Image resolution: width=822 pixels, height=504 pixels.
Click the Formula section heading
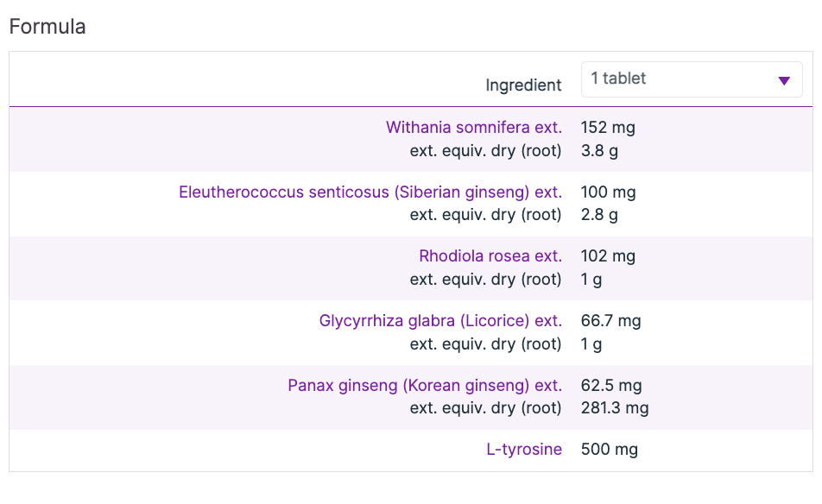coord(47,27)
